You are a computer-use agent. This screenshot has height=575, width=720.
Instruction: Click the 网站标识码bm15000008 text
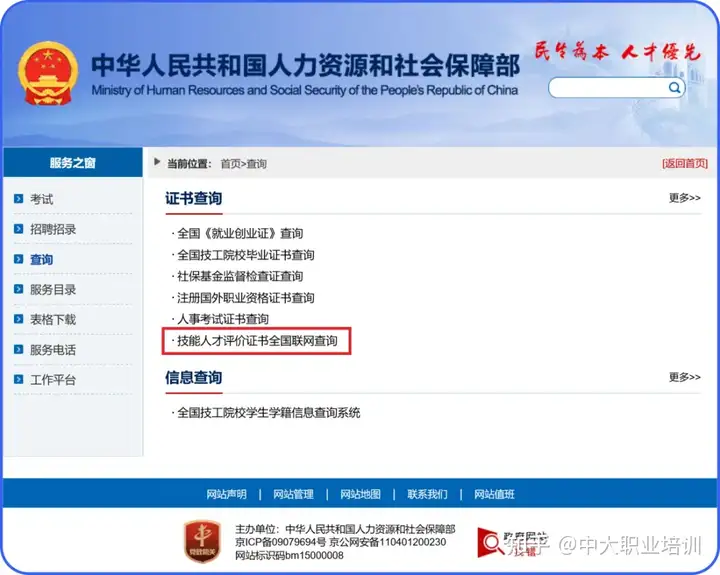click(x=289, y=556)
